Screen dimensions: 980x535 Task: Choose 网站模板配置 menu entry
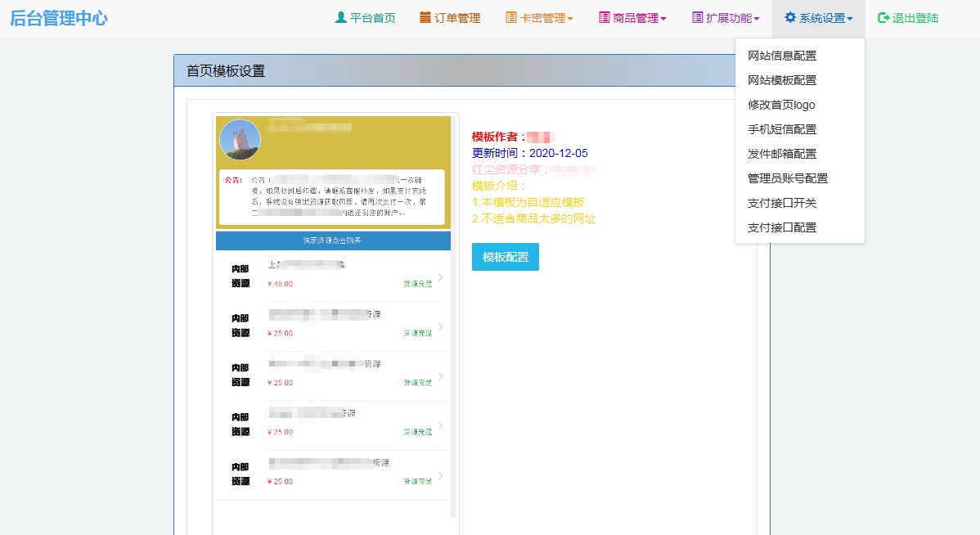coord(782,80)
